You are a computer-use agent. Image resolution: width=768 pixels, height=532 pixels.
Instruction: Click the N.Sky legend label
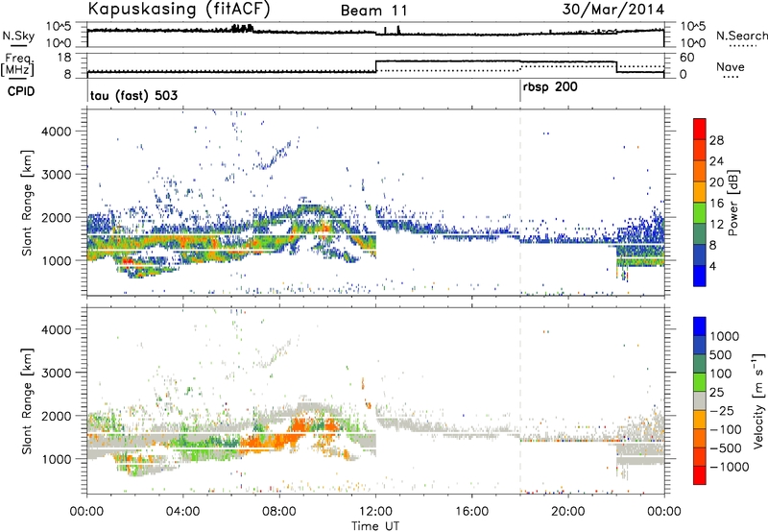(x=18, y=36)
